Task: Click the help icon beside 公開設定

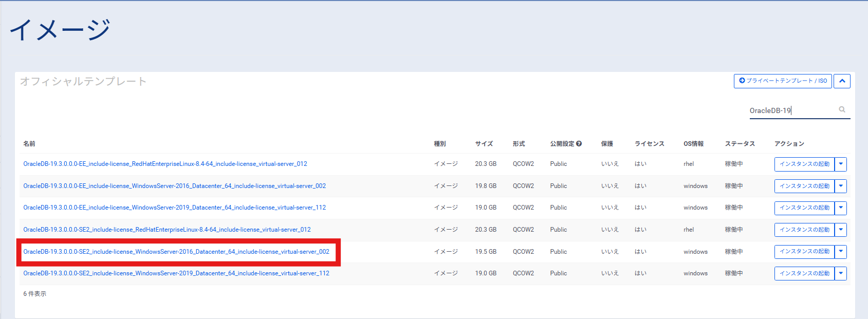Action: (x=579, y=144)
